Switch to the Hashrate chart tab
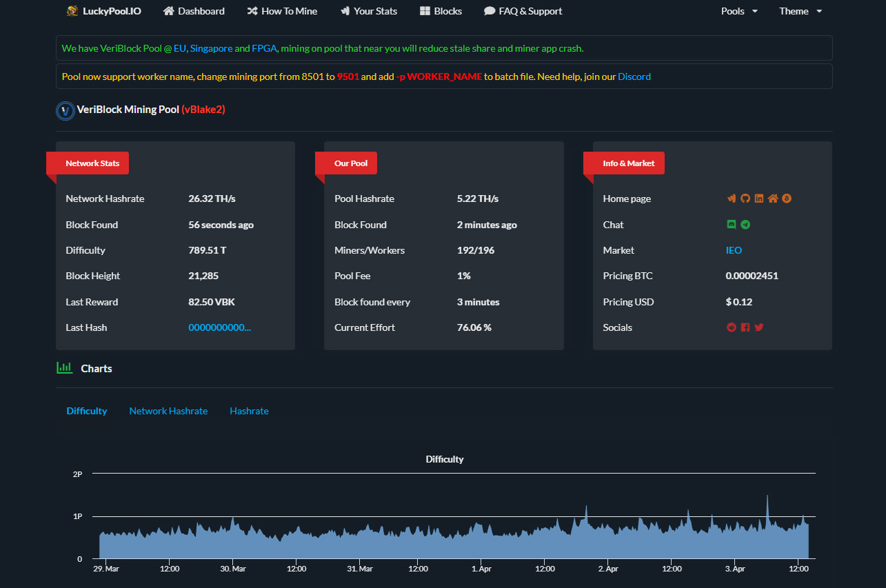The width and height of the screenshot is (886, 588). point(249,411)
